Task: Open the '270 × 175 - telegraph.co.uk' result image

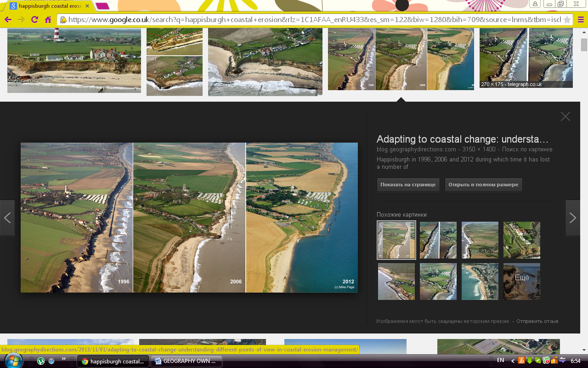Action: [526, 57]
